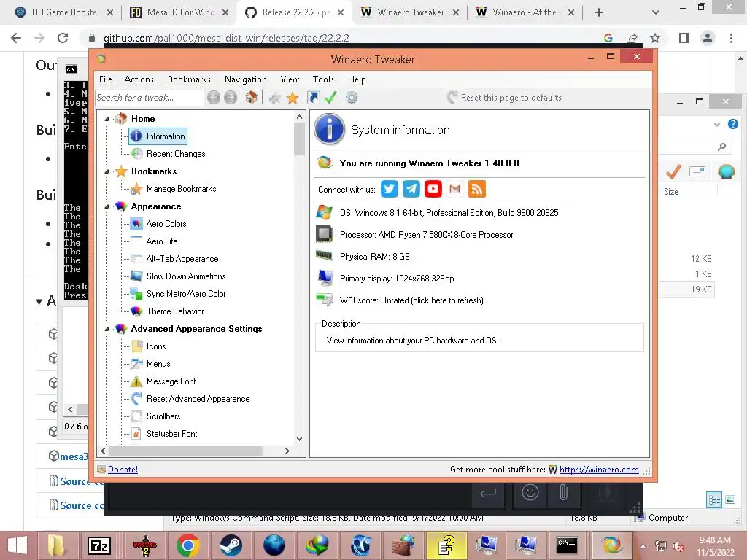Click the Chrome share page icon
Screen dimensions: 747x560
coord(632,38)
